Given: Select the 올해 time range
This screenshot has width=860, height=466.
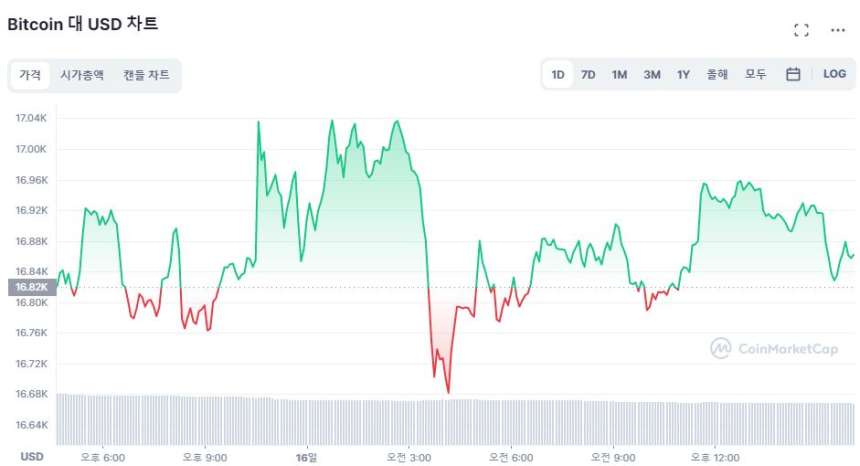Looking at the screenshot, I should tap(717, 74).
